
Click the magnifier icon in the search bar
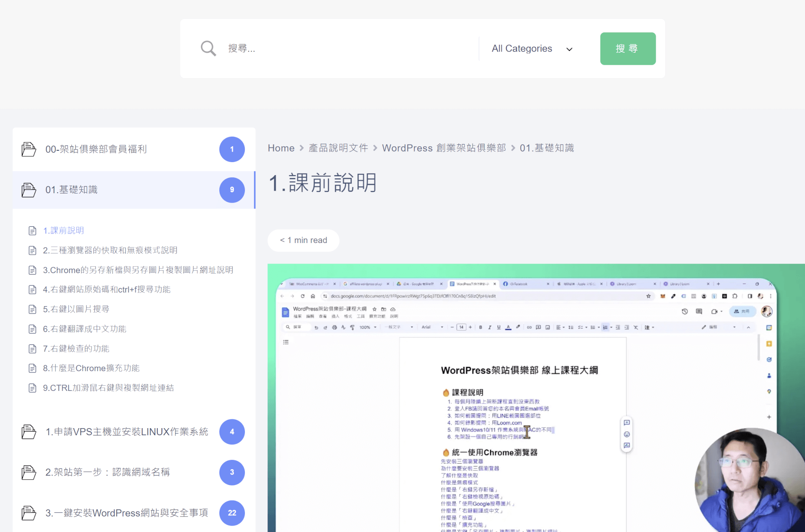(x=208, y=49)
